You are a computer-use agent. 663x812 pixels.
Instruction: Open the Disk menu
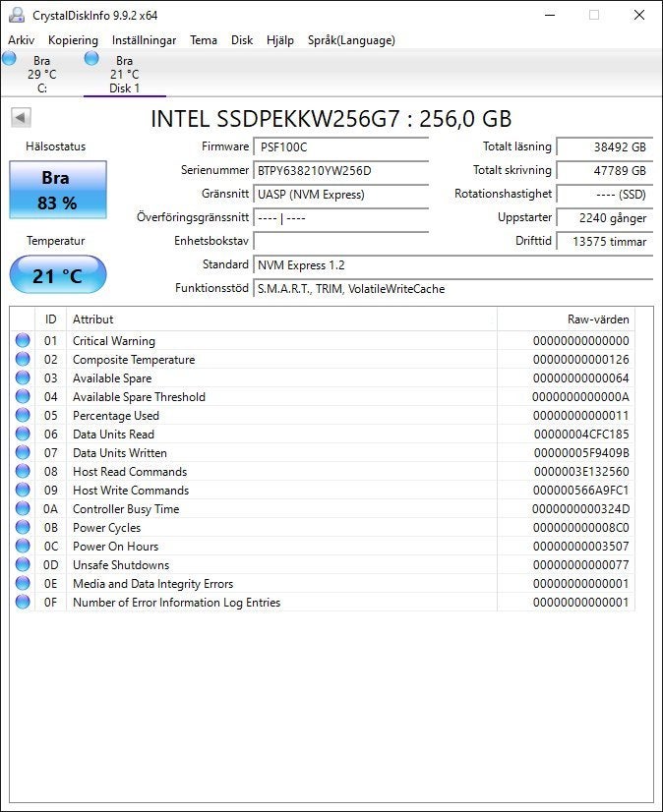coord(242,40)
